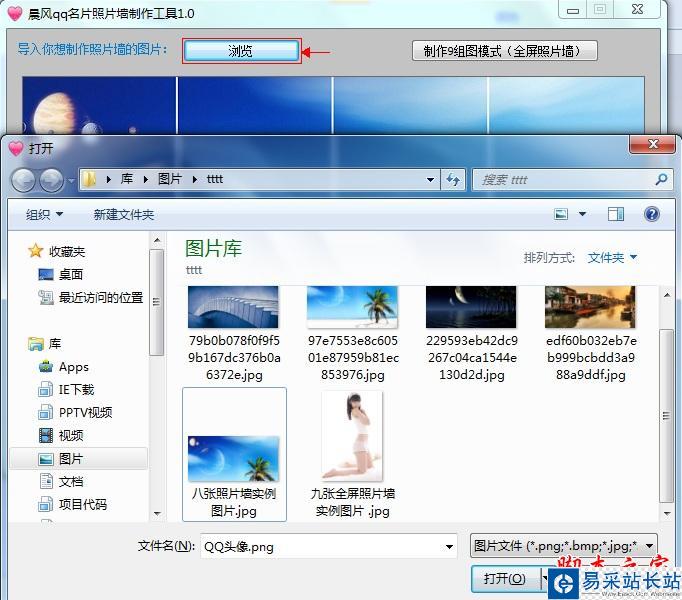Go back with the Back arrow button
The width and height of the screenshot is (682, 600).
[23, 180]
